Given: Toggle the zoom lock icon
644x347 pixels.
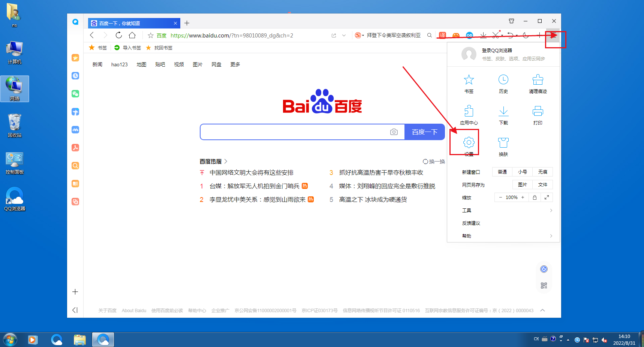Looking at the screenshot, I should [535, 197].
